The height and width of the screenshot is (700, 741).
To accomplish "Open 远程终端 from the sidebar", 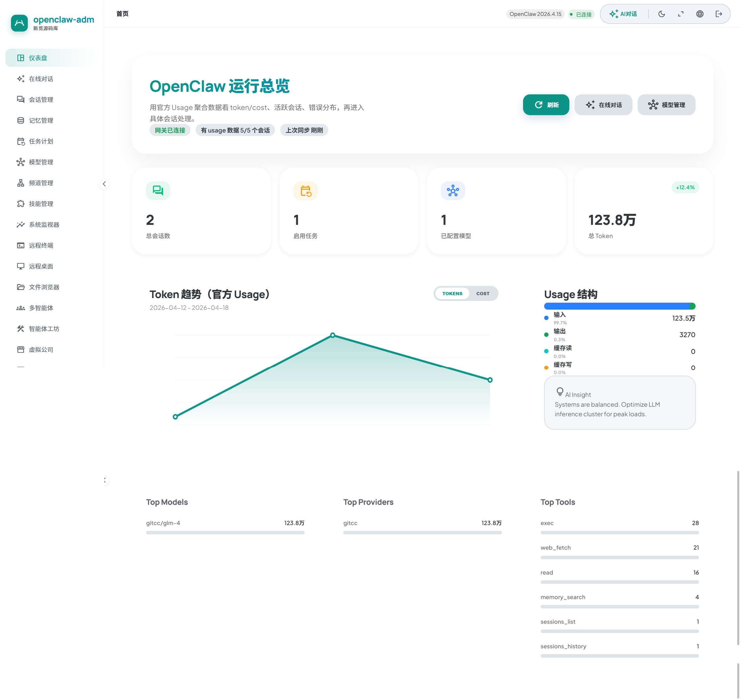I will [41, 245].
